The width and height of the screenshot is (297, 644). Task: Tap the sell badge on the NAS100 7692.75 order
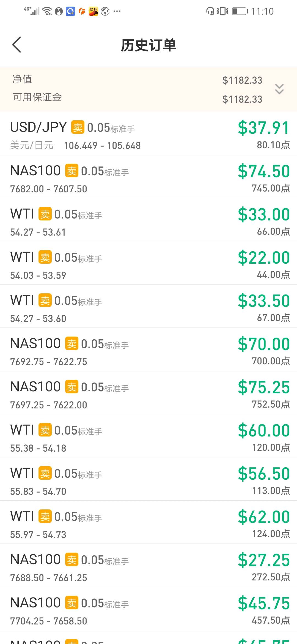point(72,344)
